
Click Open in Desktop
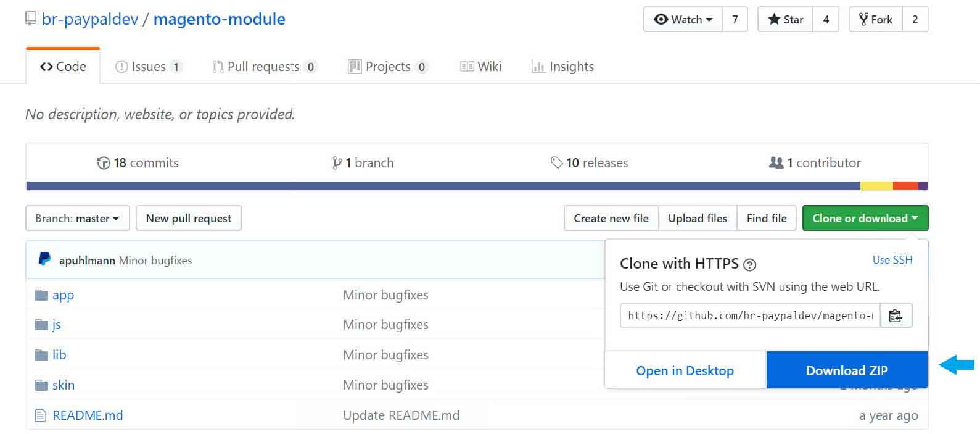coord(685,370)
